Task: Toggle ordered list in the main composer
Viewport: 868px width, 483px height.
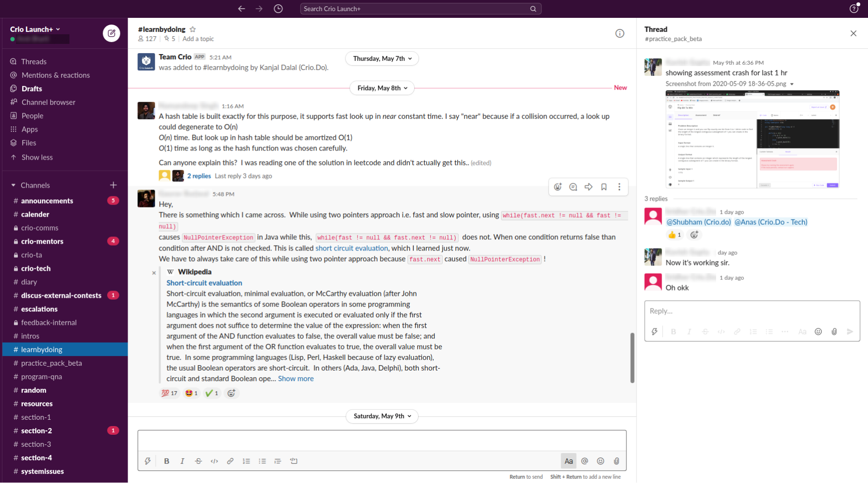Action: pos(246,461)
